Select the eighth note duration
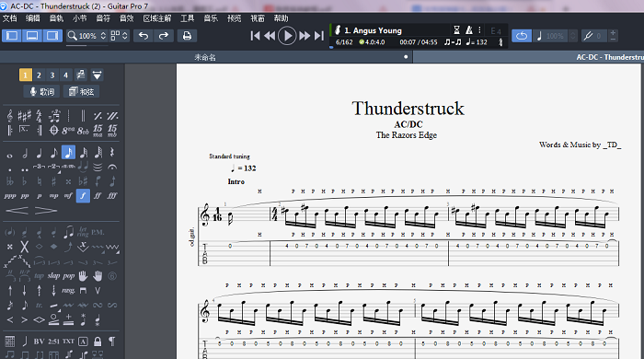 pyautogui.click(x=53, y=153)
